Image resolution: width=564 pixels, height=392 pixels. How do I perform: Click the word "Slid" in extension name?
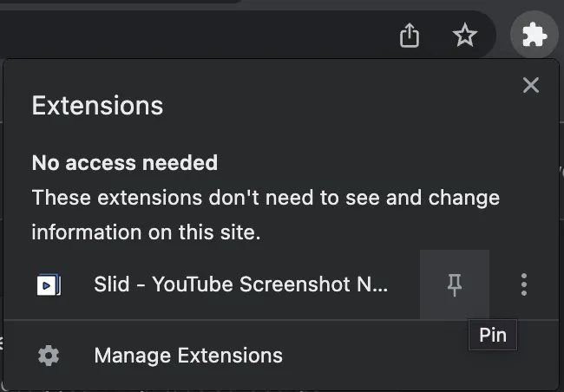[111, 284]
